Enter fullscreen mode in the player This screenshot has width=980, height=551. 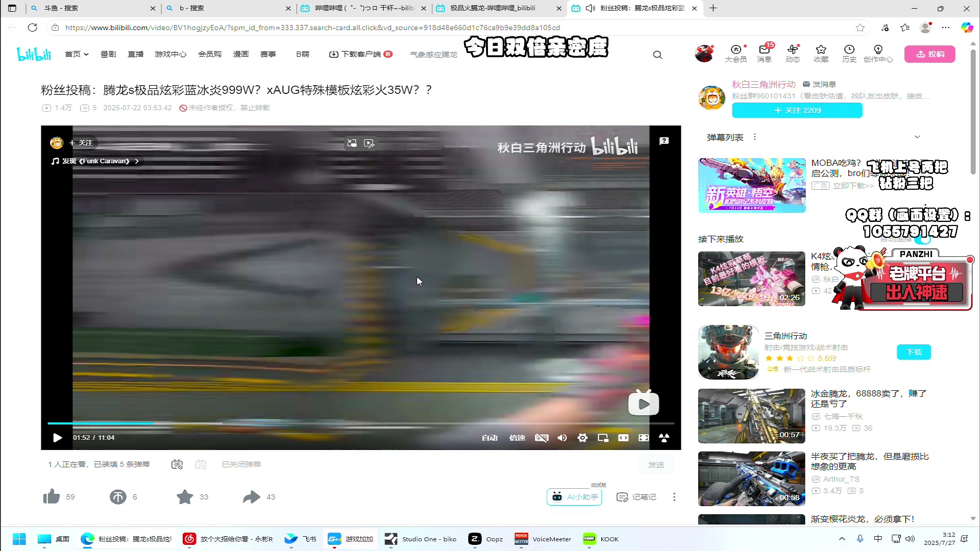click(644, 438)
